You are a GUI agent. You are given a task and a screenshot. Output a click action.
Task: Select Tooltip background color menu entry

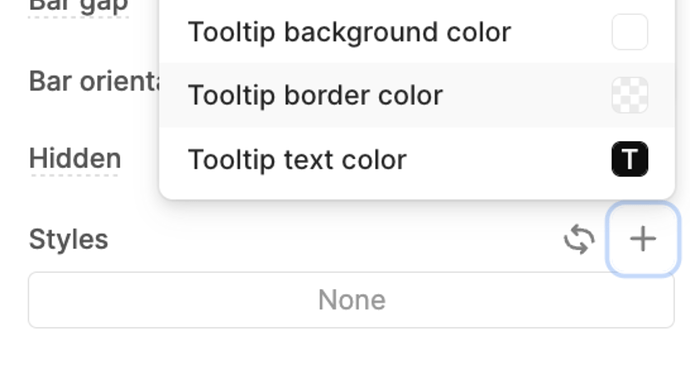(417, 32)
